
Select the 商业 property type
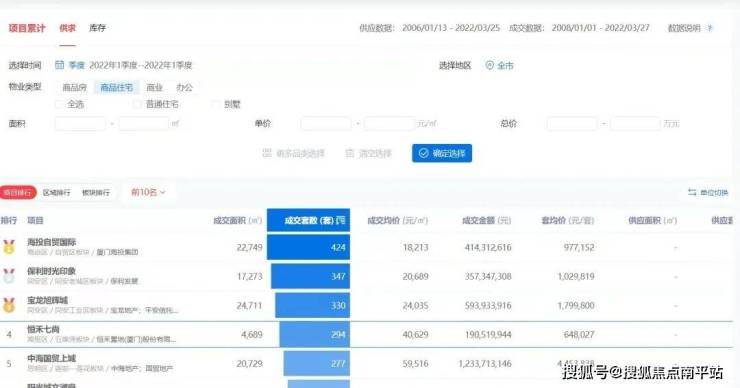pos(154,87)
